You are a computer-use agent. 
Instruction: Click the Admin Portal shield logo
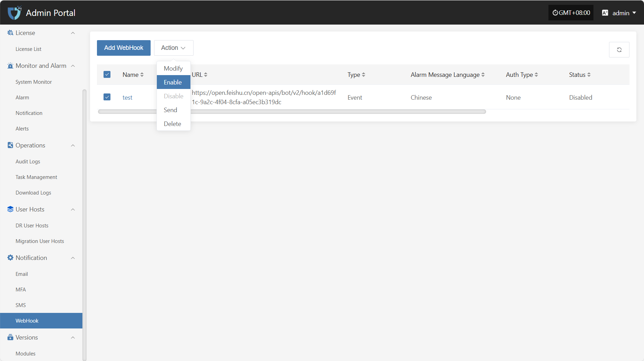click(14, 13)
